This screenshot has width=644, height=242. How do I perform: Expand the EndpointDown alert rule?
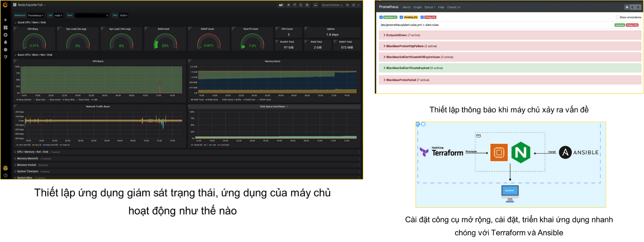pos(396,35)
